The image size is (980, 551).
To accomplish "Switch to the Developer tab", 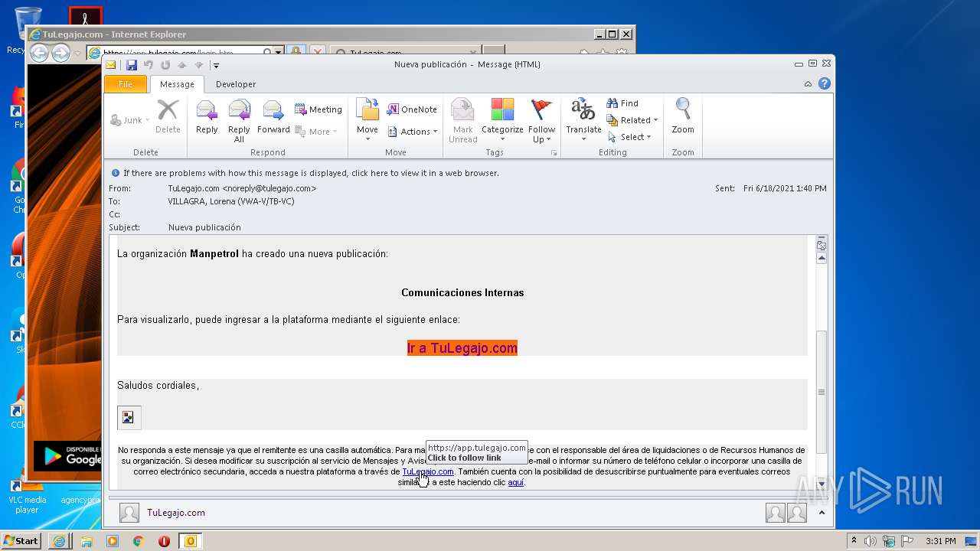I will (236, 84).
